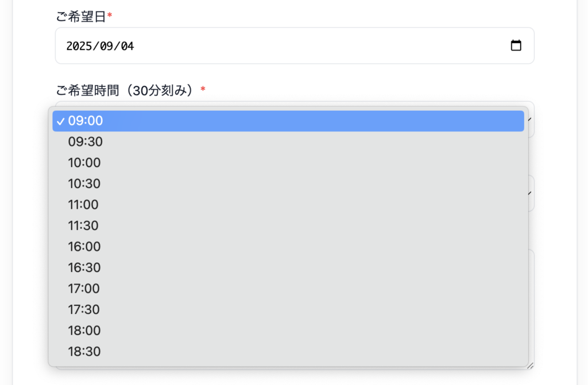Click the dropdown arrow of the second select below
Viewport: 588px width, 385px height.
tap(530, 193)
